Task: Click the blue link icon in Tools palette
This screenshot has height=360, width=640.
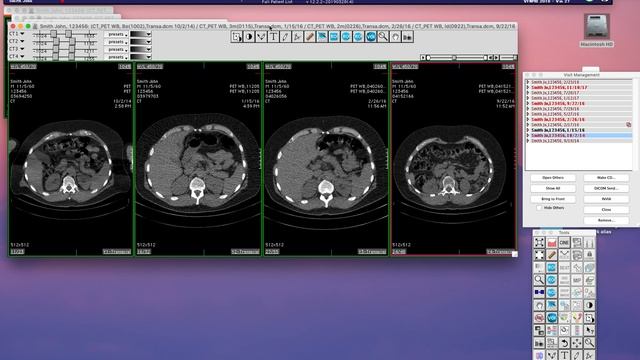Action: [539, 292]
